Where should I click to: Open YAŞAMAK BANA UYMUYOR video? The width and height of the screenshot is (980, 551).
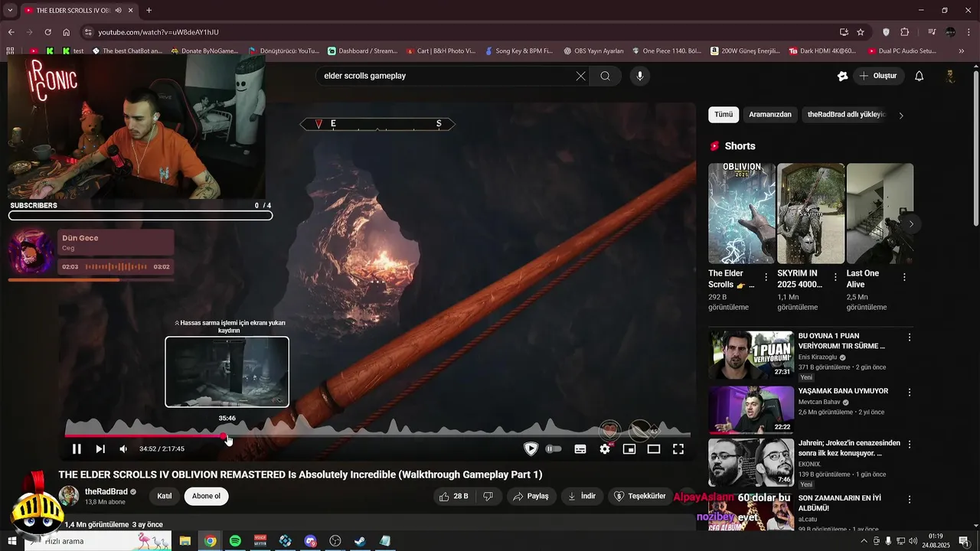click(751, 410)
